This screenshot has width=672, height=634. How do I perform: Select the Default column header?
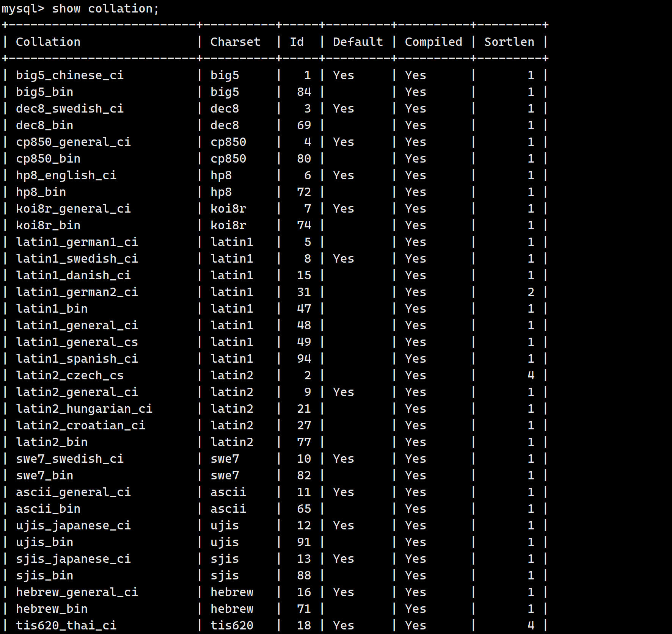click(358, 42)
